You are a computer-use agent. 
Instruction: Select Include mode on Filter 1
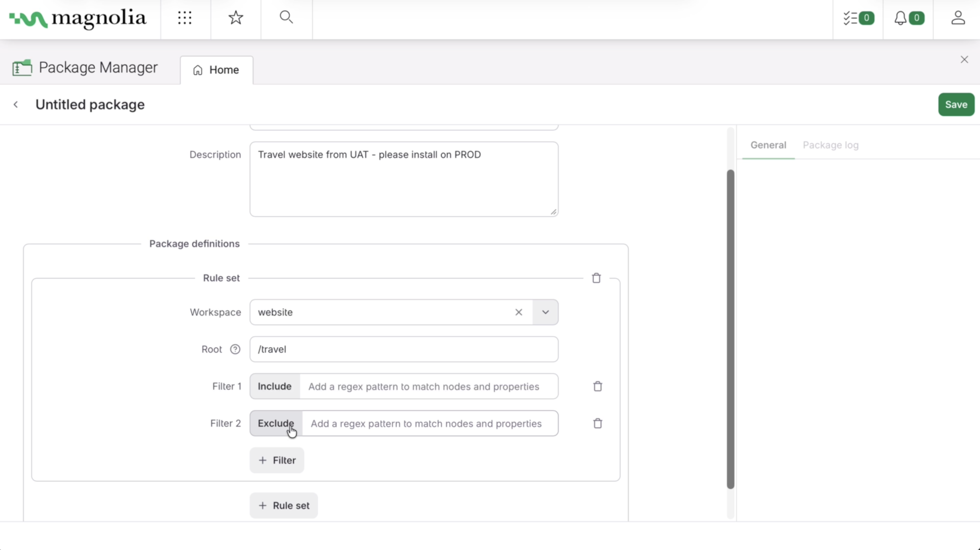275,386
